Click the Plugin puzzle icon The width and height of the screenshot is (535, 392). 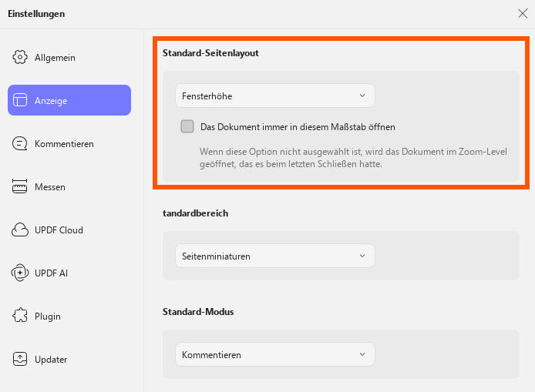pos(20,316)
